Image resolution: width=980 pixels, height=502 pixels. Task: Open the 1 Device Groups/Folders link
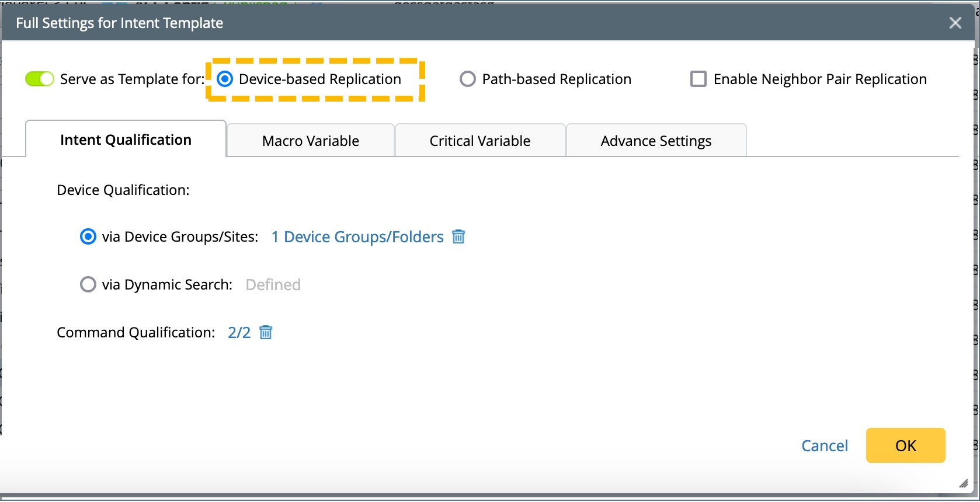point(357,236)
